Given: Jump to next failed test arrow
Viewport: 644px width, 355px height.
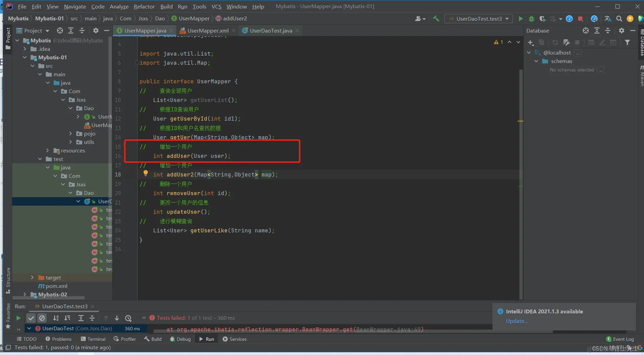Looking at the screenshot, I should (117, 318).
